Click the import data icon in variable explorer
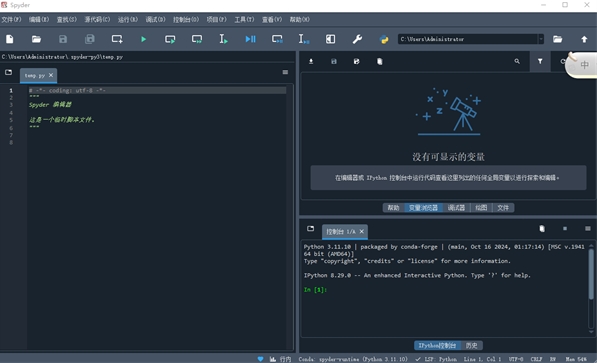Screen dimensions: 597x363 pyautogui.click(x=311, y=61)
